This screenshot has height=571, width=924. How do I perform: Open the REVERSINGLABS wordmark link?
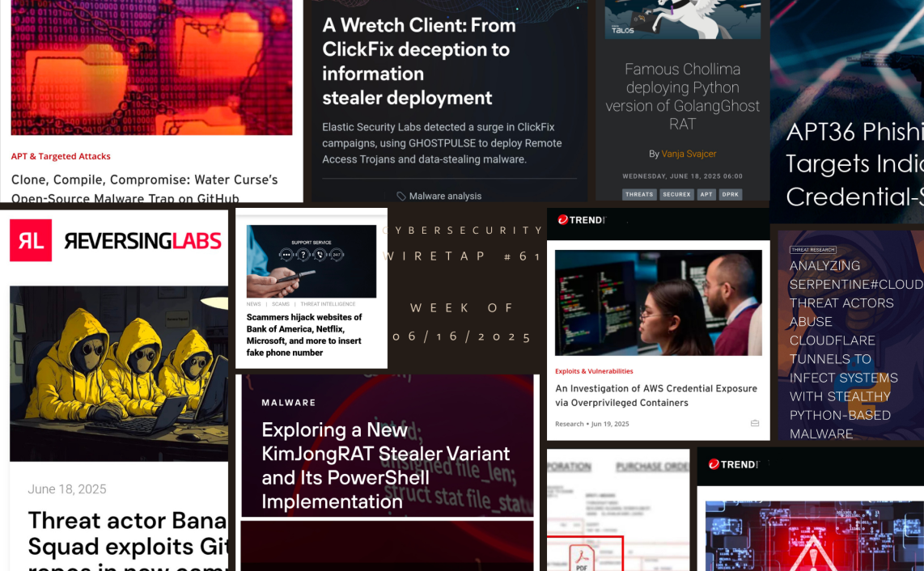(x=142, y=240)
